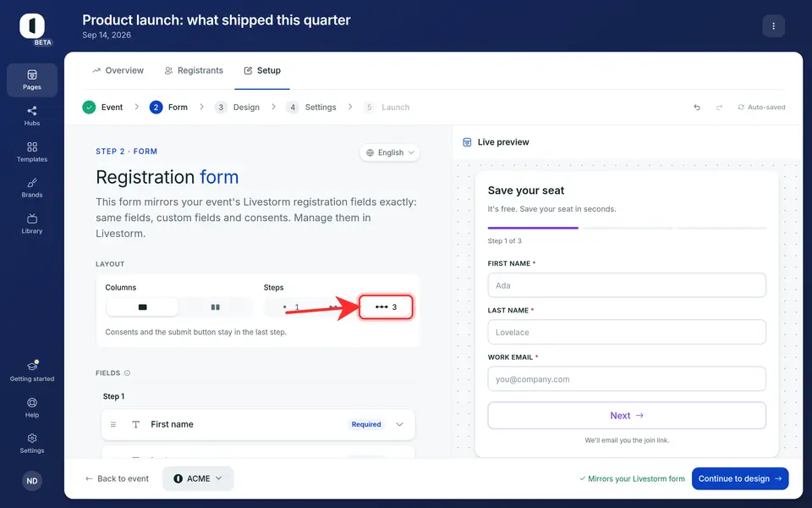Open the English language dropdown
Screen dimensions: 812x508
click(390, 152)
